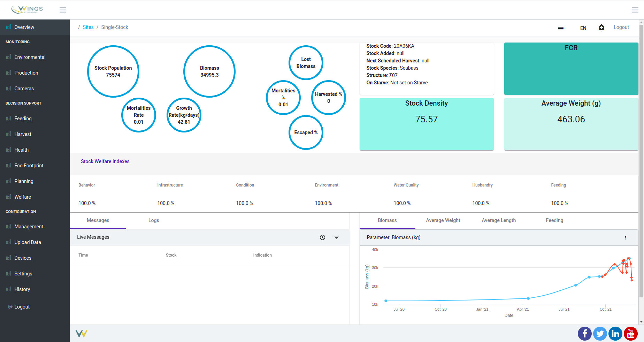Click sidebar Logout with exit icon
This screenshot has width=644, height=342.
(x=35, y=307)
